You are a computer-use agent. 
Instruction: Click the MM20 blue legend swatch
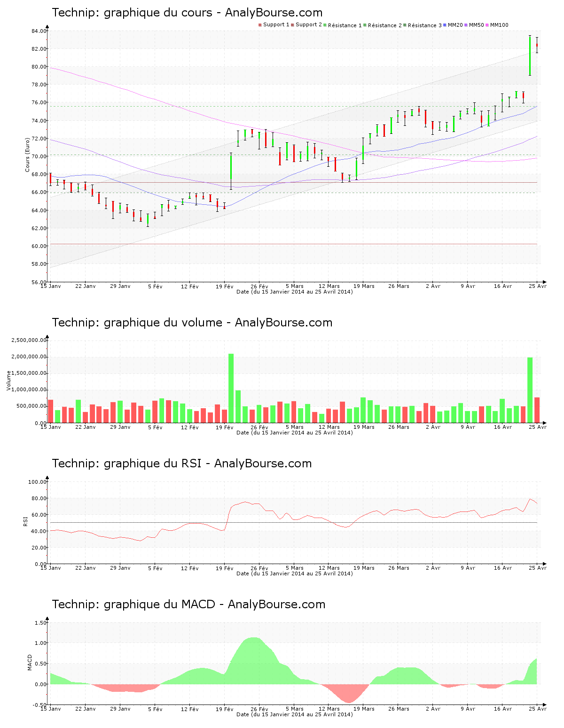click(x=445, y=25)
